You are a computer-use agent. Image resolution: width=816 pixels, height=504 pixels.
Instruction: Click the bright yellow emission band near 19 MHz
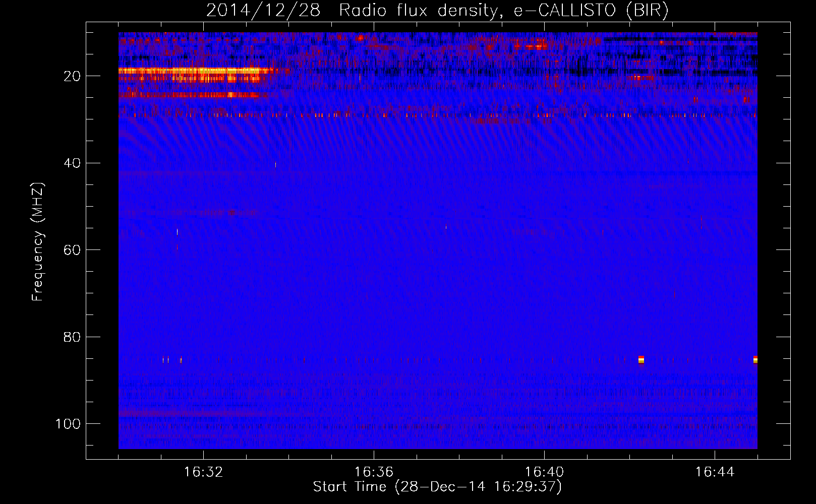tap(196, 71)
